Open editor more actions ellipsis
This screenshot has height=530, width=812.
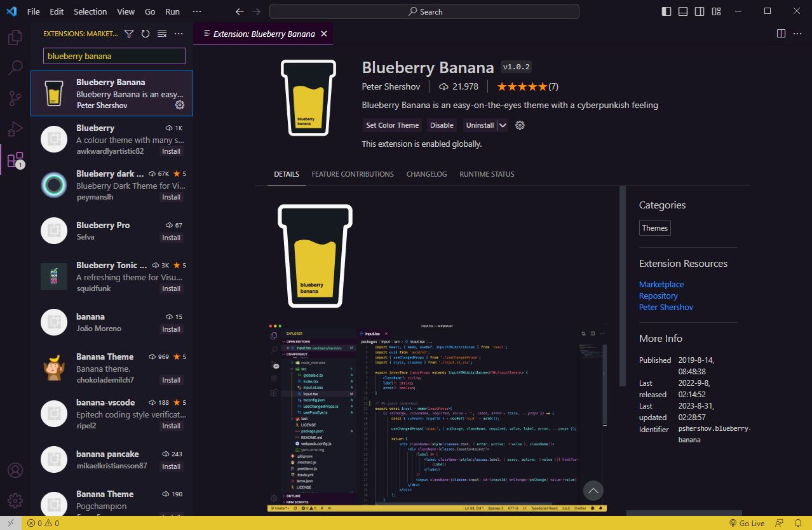point(799,34)
